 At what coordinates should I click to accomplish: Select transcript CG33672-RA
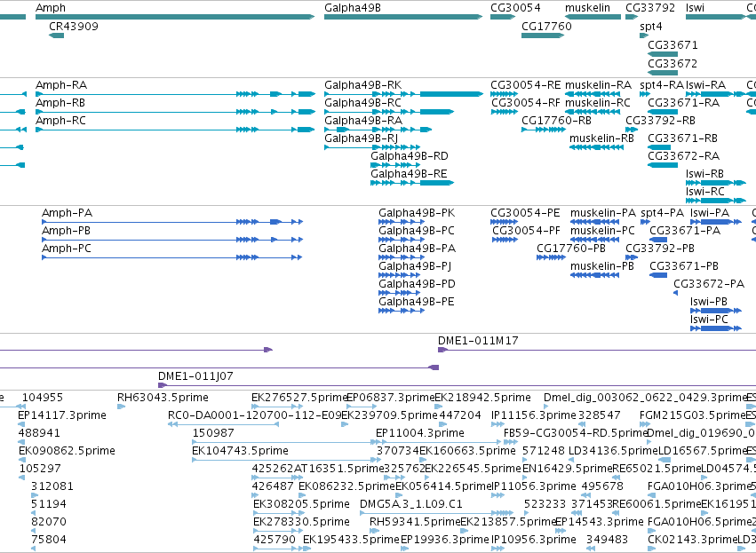click(x=663, y=165)
